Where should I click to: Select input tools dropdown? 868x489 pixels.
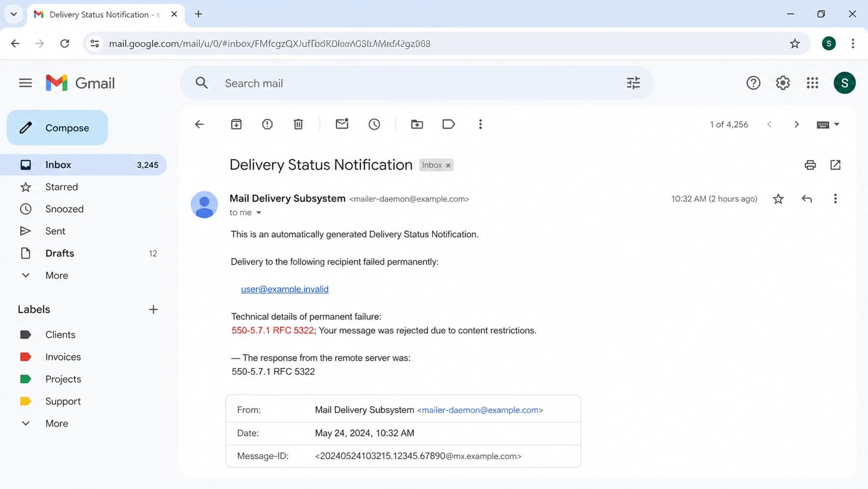tap(828, 124)
